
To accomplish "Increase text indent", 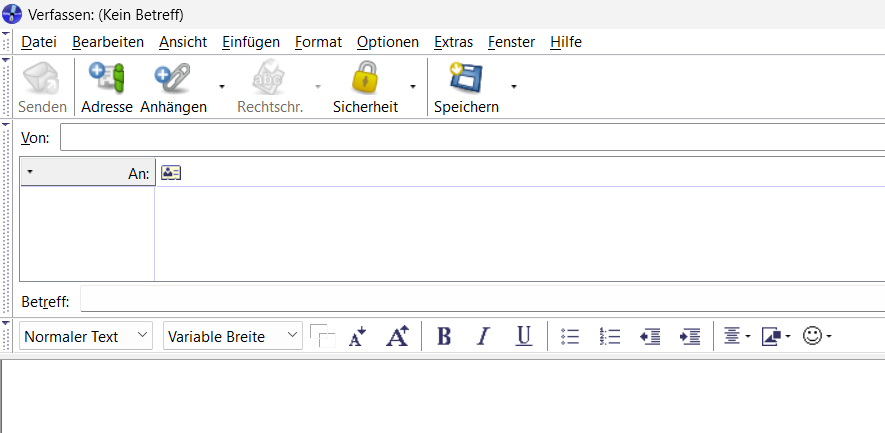I will (x=690, y=336).
